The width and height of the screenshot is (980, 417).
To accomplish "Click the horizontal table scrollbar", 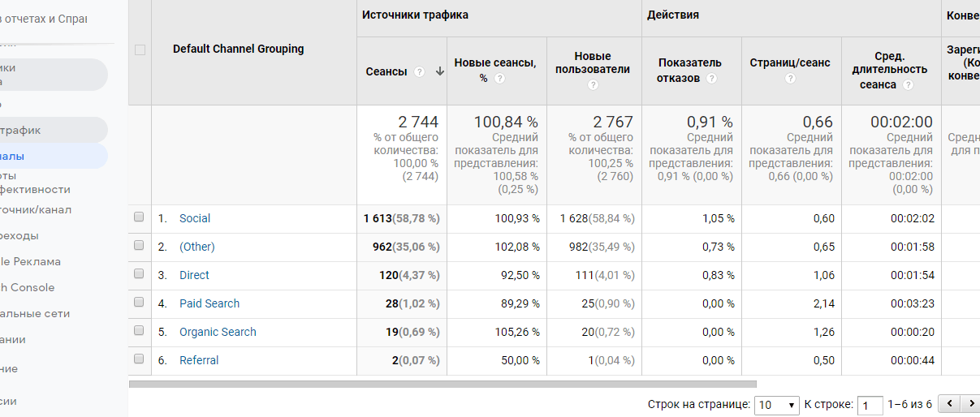I will (443, 384).
